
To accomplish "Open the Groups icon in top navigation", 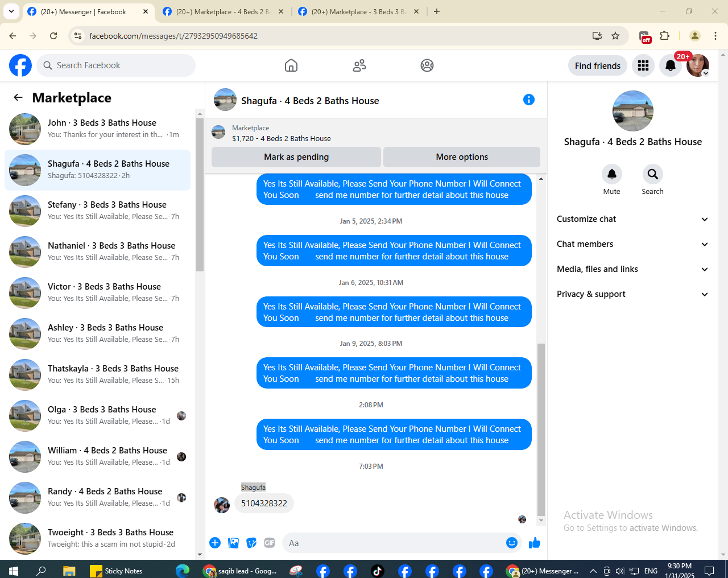I will [427, 65].
